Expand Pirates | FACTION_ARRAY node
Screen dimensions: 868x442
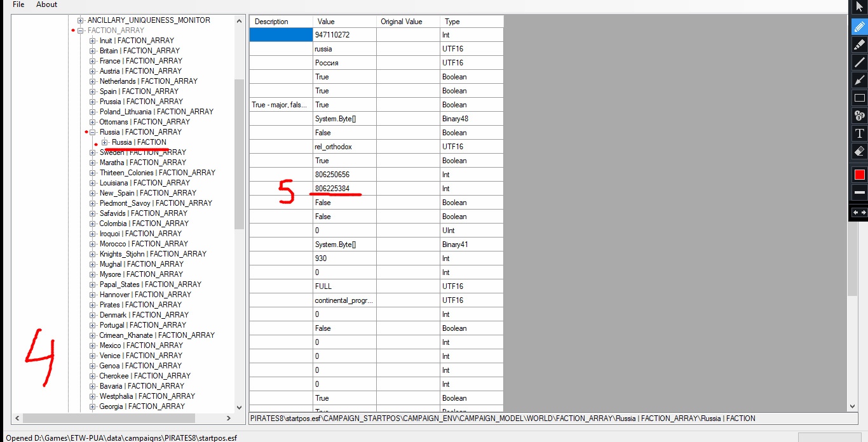tap(93, 305)
